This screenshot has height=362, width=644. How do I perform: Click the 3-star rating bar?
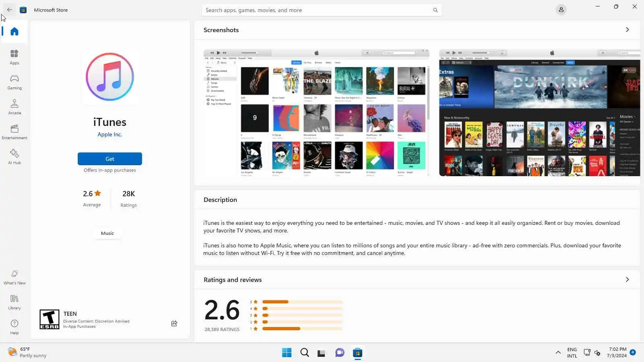(x=302, y=315)
